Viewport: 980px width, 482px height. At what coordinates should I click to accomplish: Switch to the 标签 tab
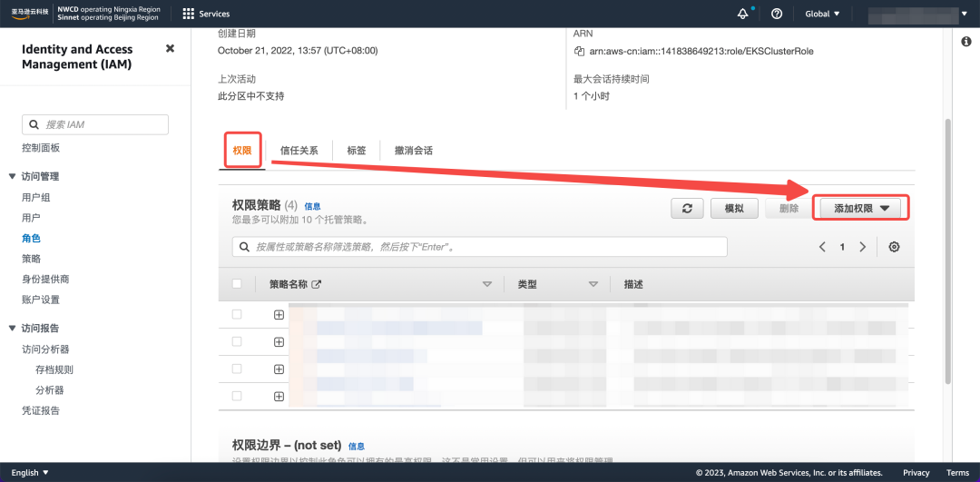(357, 151)
